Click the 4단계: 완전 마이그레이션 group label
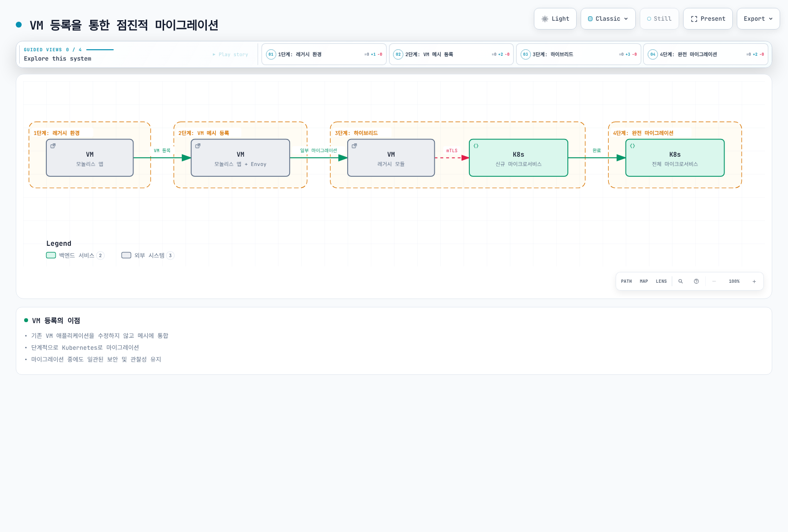The image size is (788, 532). [643, 133]
